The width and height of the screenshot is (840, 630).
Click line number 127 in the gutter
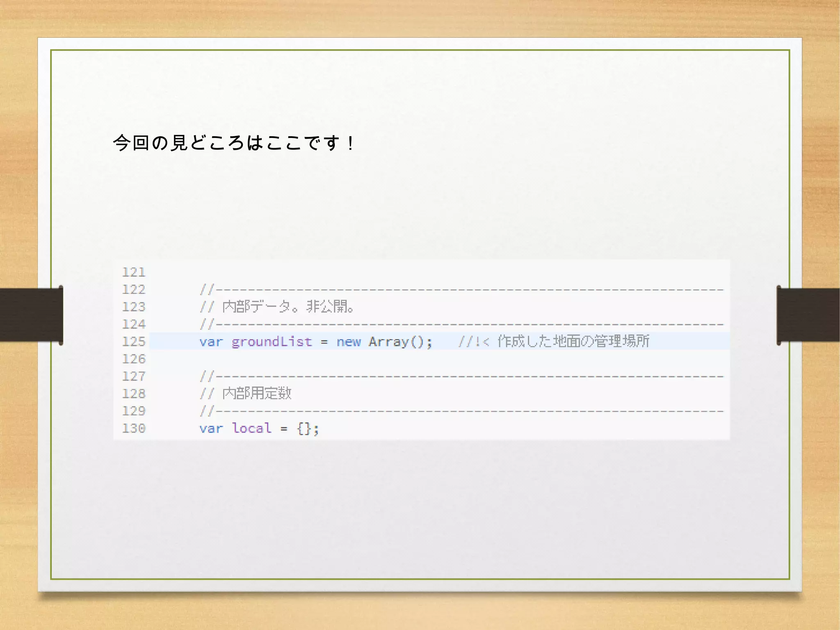pos(134,376)
